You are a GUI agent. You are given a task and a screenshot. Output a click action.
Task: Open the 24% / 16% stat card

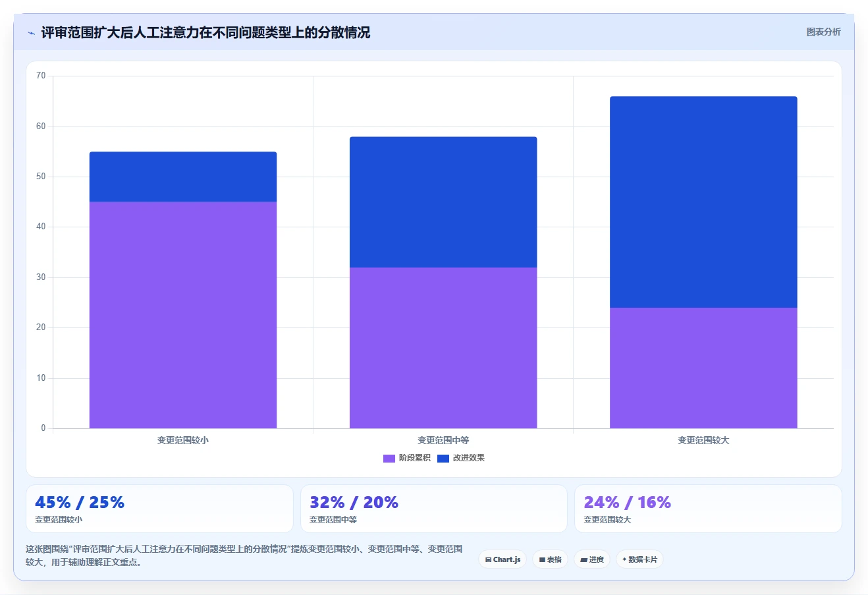(708, 509)
